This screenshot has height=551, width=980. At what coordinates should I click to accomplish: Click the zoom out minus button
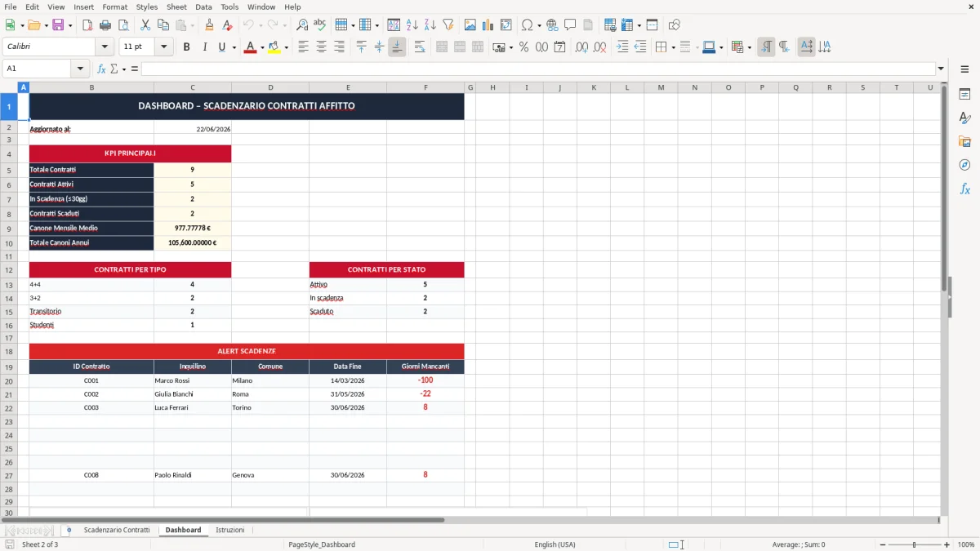point(882,544)
